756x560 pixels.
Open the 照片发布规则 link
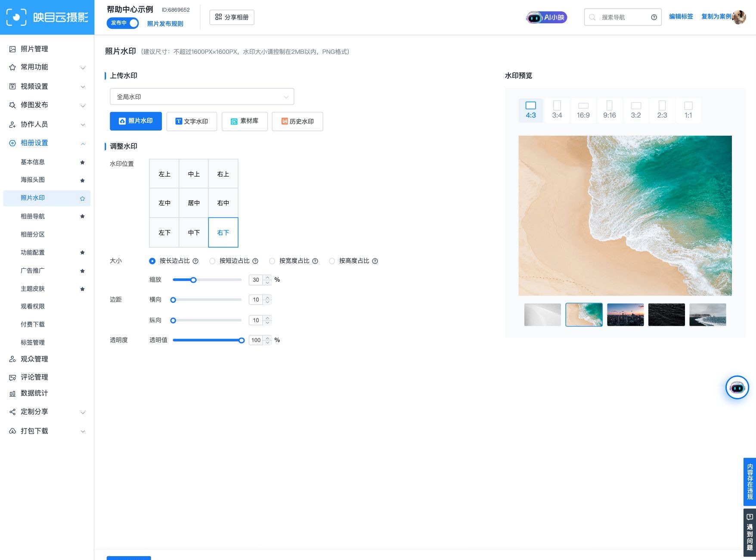click(165, 24)
